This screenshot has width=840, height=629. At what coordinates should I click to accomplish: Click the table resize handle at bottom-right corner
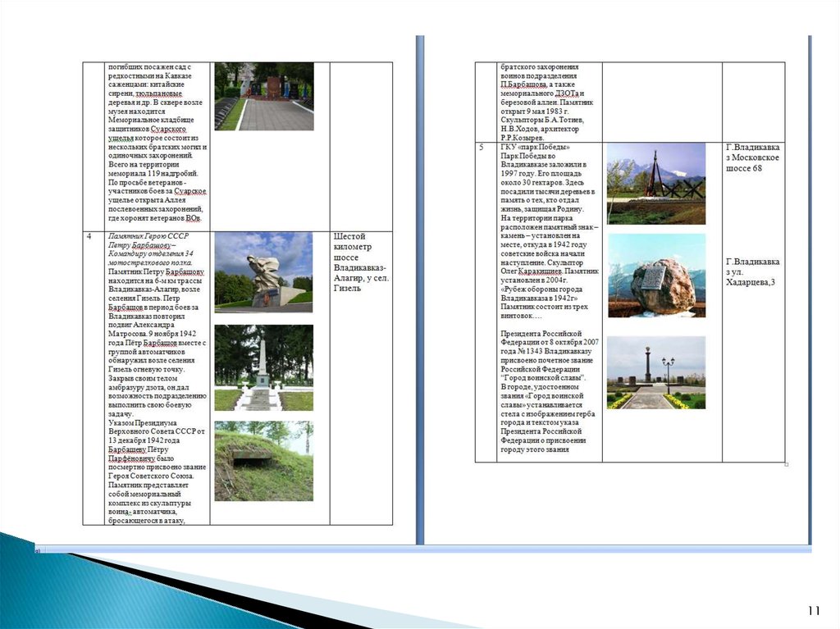[786, 464]
